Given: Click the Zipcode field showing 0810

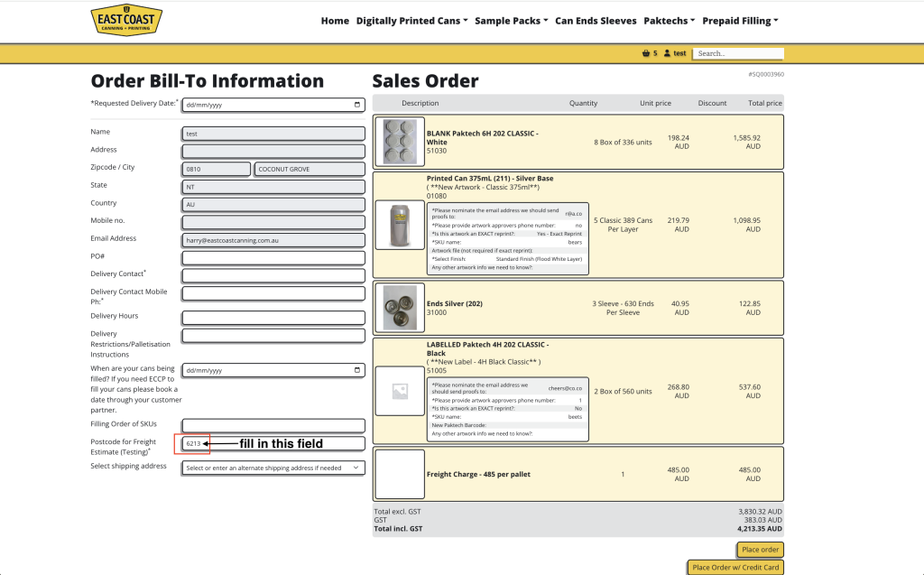Looking at the screenshot, I should [217, 170].
